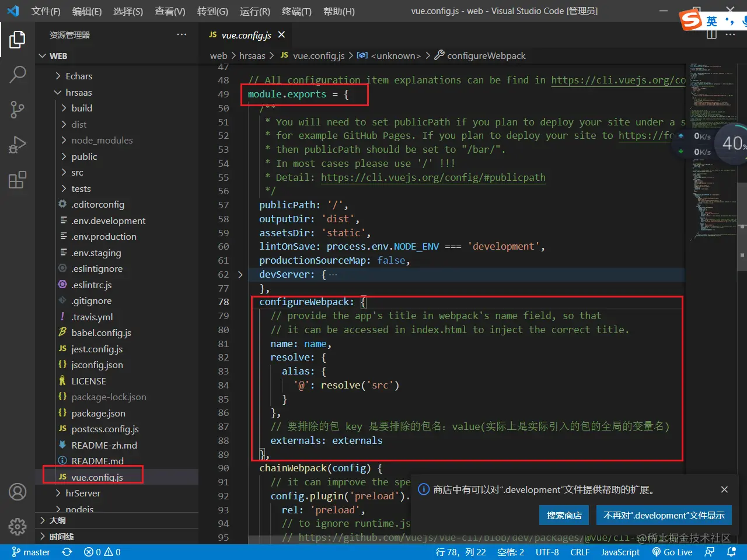Expand the 大纲 outline section
Image resolution: width=747 pixels, height=560 pixels.
(x=57, y=520)
